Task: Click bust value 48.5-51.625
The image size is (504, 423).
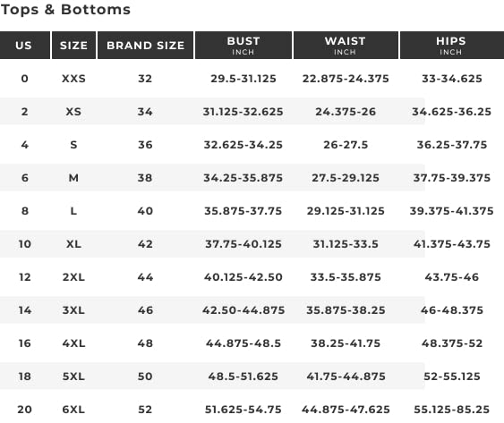Action: click(243, 376)
